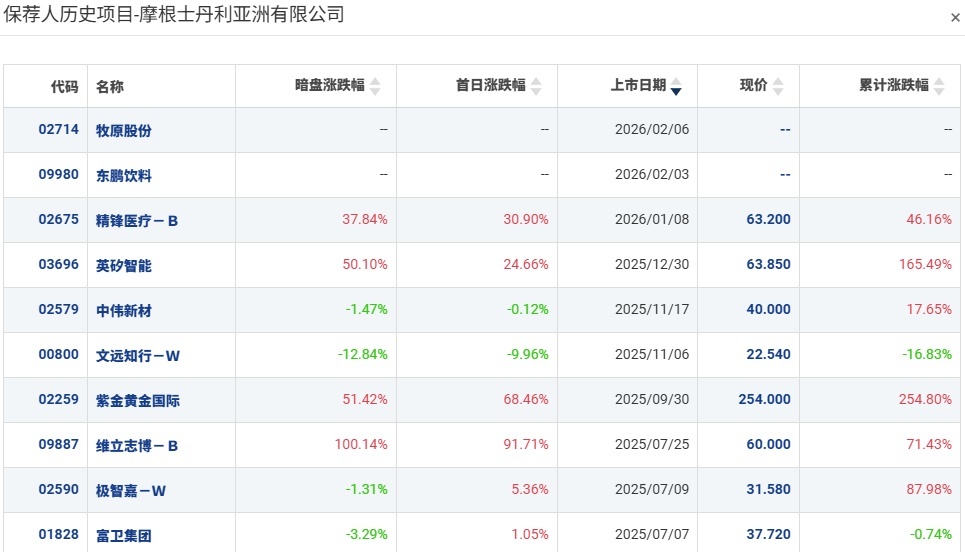Open stock 牧原股份

click(124, 130)
